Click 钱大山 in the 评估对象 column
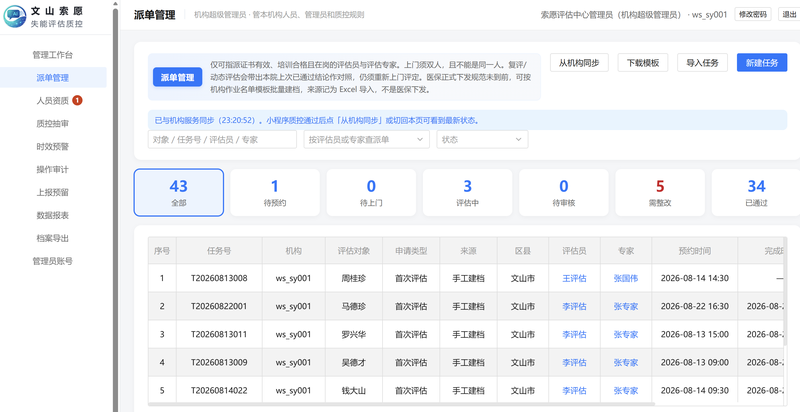Image resolution: width=800 pixels, height=412 pixels. point(354,391)
